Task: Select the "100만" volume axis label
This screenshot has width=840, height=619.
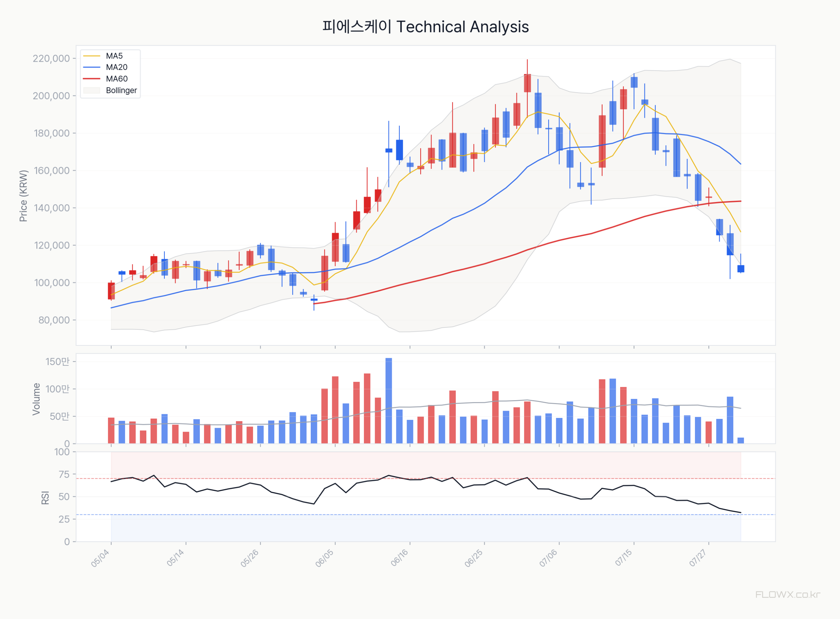Action: [x=58, y=389]
